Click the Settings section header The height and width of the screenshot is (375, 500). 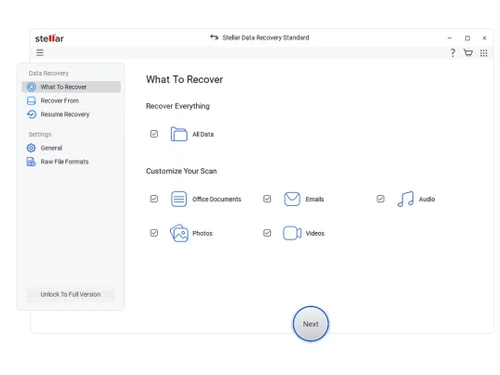tap(40, 134)
